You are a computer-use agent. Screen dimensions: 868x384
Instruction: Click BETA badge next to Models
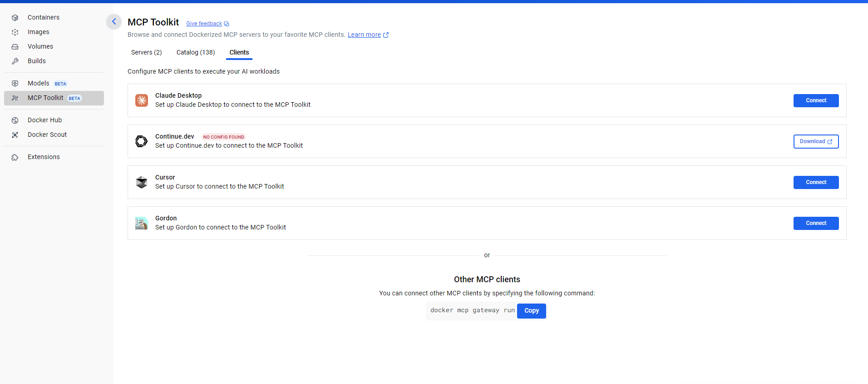click(x=60, y=84)
